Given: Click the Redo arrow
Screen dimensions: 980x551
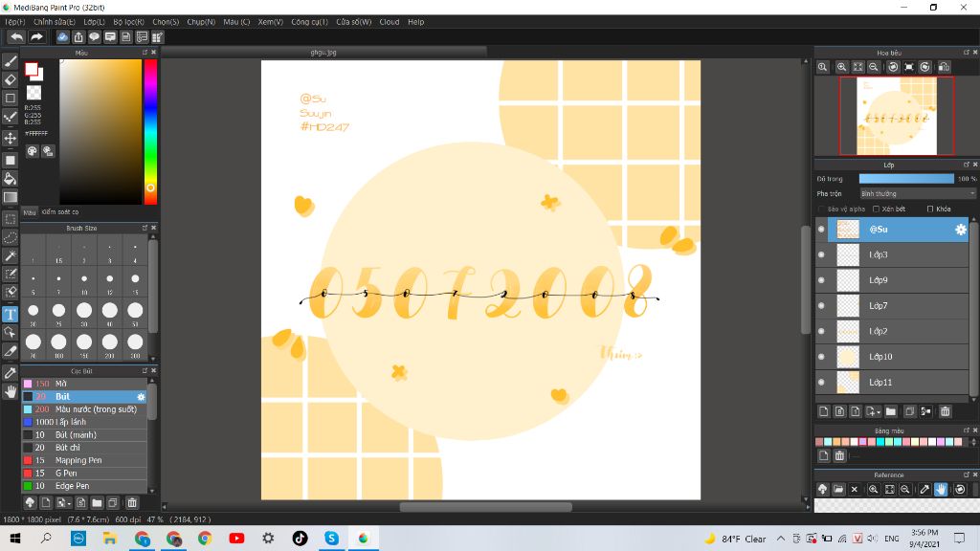Looking at the screenshot, I should point(36,37).
